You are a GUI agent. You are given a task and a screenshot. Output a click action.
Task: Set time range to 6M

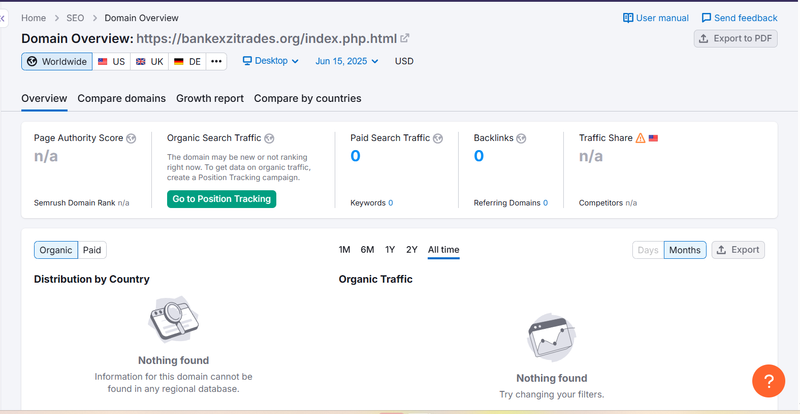(367, 250)
